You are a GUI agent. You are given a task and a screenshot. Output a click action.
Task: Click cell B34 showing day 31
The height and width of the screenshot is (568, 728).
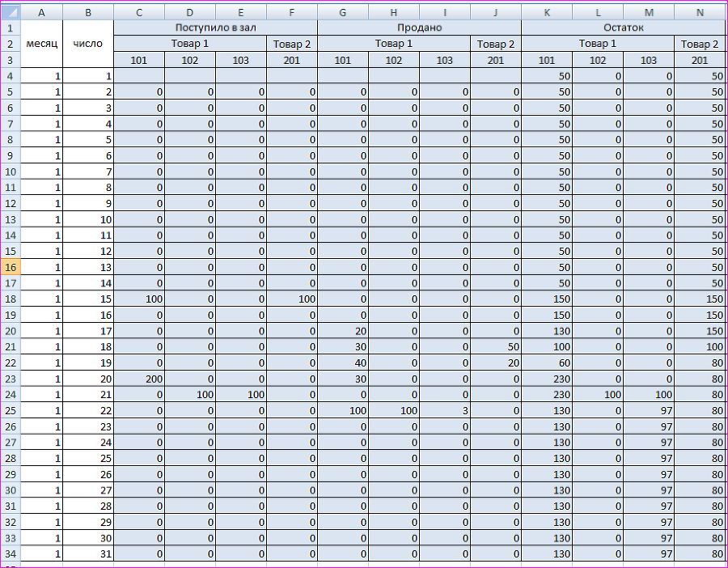[88, 554]
